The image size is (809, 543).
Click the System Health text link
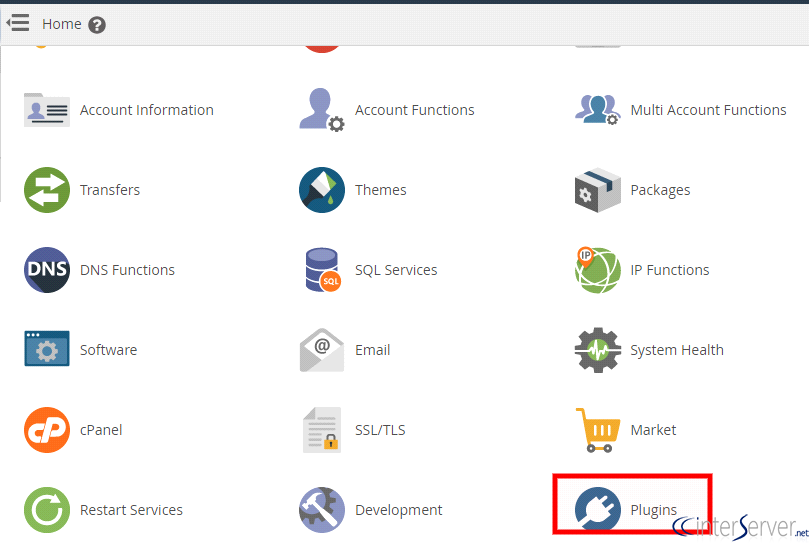click(677, 350)
